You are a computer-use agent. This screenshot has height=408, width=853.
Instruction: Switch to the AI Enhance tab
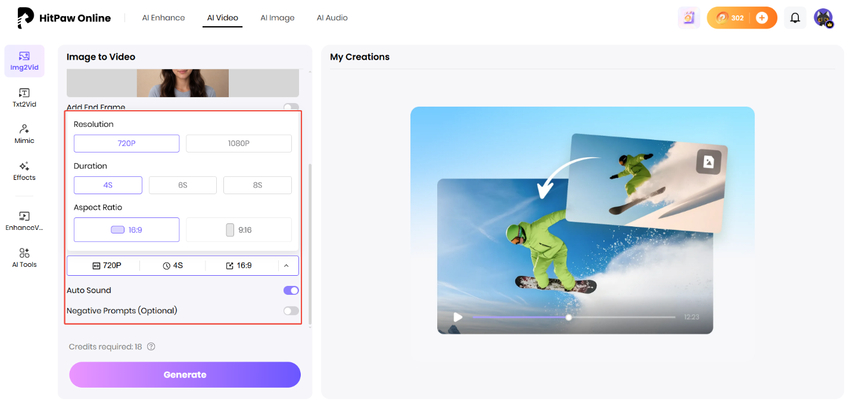coord(163,18)
